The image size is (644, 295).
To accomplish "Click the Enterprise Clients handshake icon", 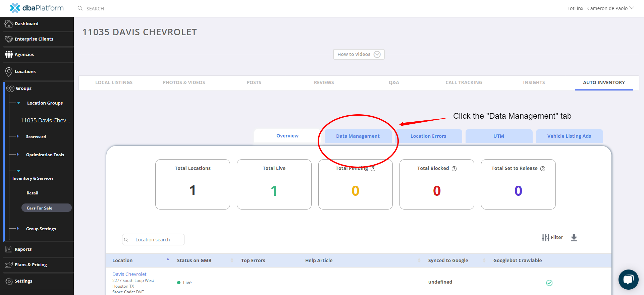I will (9, 39).
